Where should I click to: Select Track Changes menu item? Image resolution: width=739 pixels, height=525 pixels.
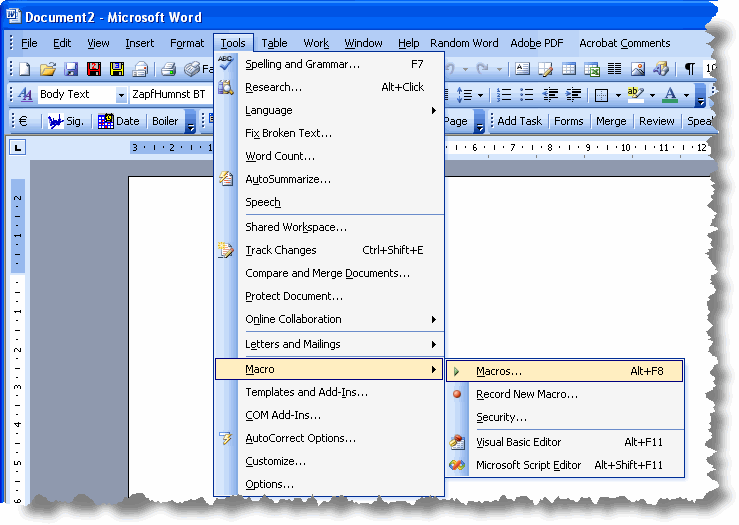tap(329, 250)
